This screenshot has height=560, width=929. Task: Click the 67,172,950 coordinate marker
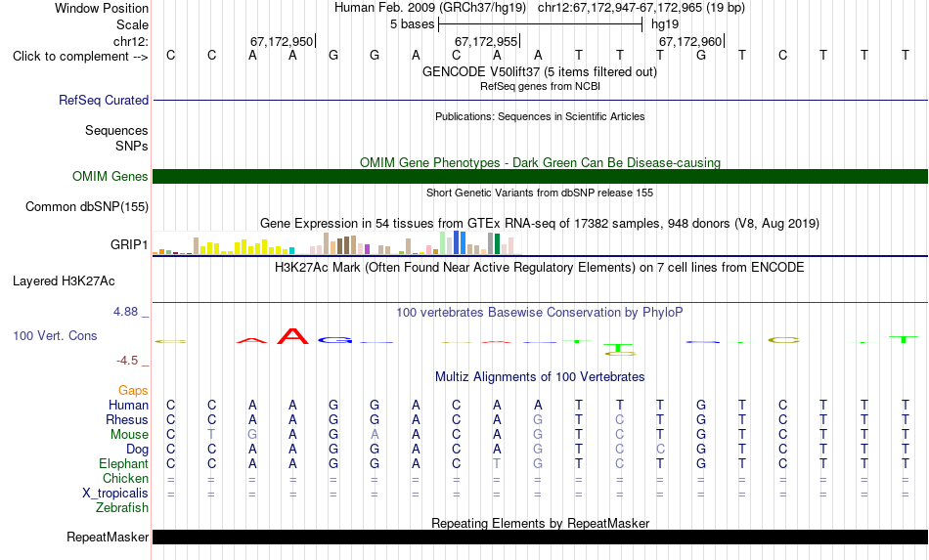tap(282, 41)
